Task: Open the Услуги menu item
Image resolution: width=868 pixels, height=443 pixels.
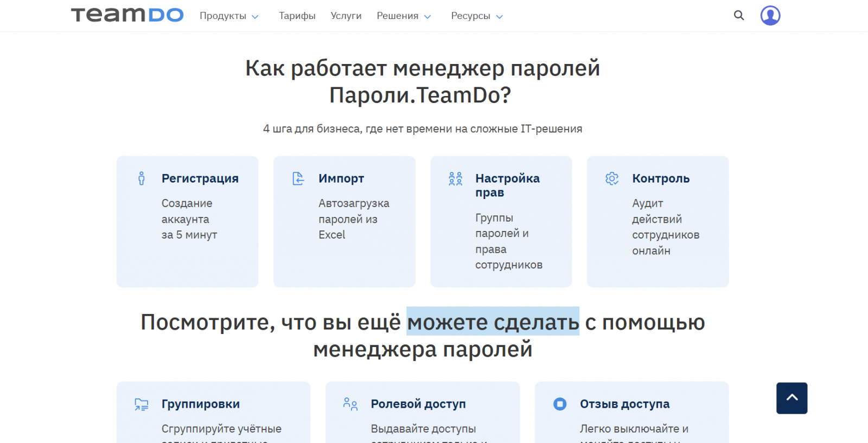Action: [346, 16]
